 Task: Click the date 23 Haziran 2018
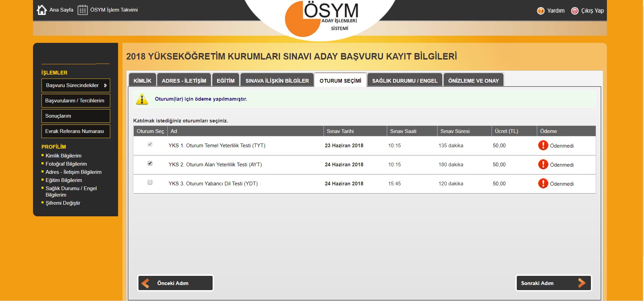click(344, 146)
